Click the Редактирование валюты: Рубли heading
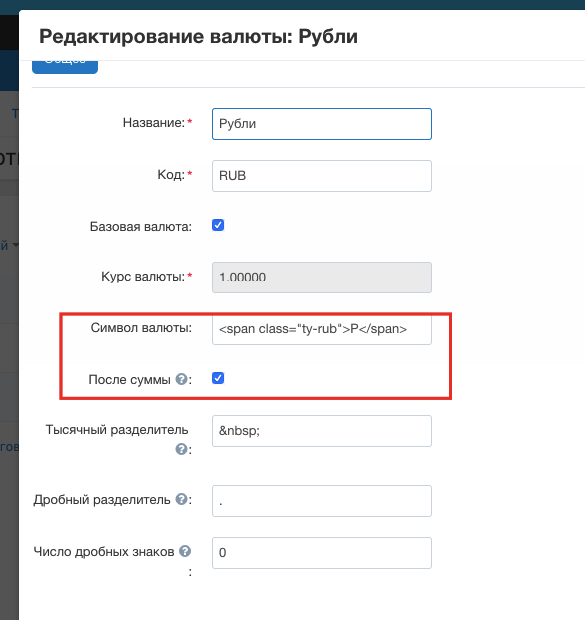The height and width of the screenshot is (620, 585). [x=198, y=36]
